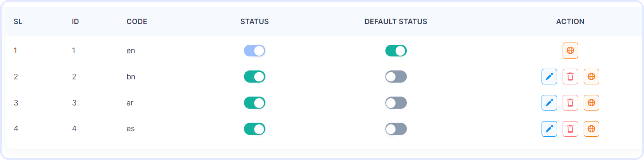The image size is (644, 160).
Task: Enable default status toggle for ar
Action: click(396, 103)
